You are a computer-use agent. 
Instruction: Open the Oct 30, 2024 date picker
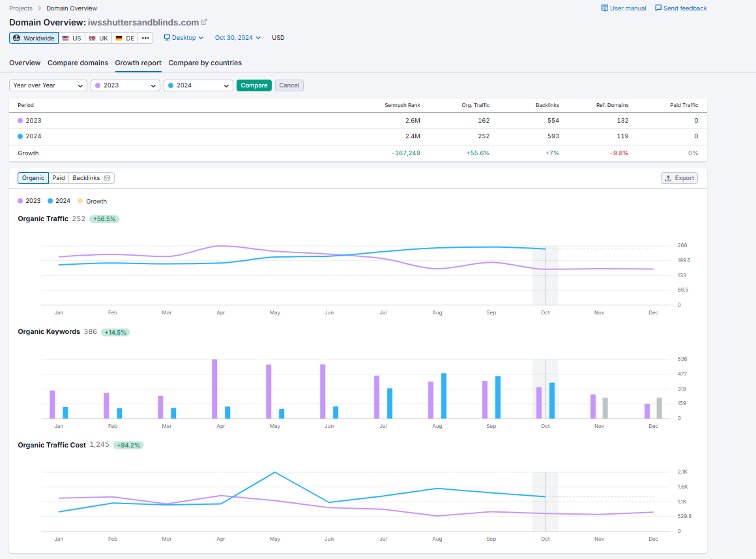tap(238, 38)
